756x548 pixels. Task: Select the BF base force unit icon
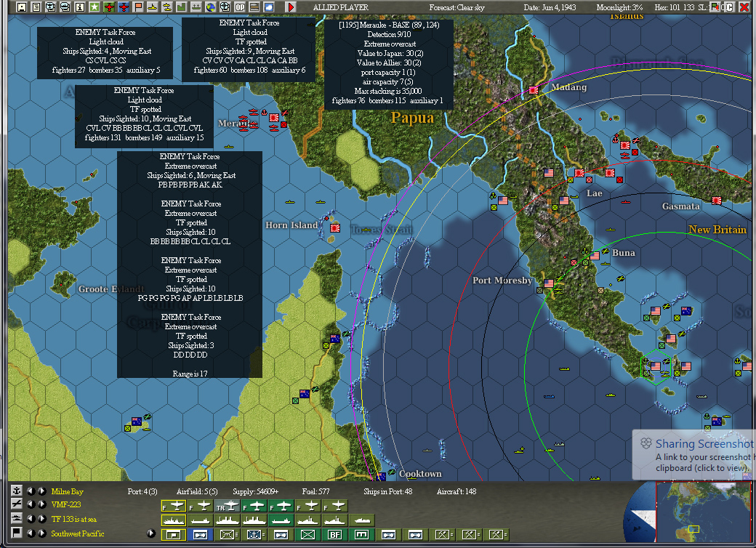tap(334, 534)
